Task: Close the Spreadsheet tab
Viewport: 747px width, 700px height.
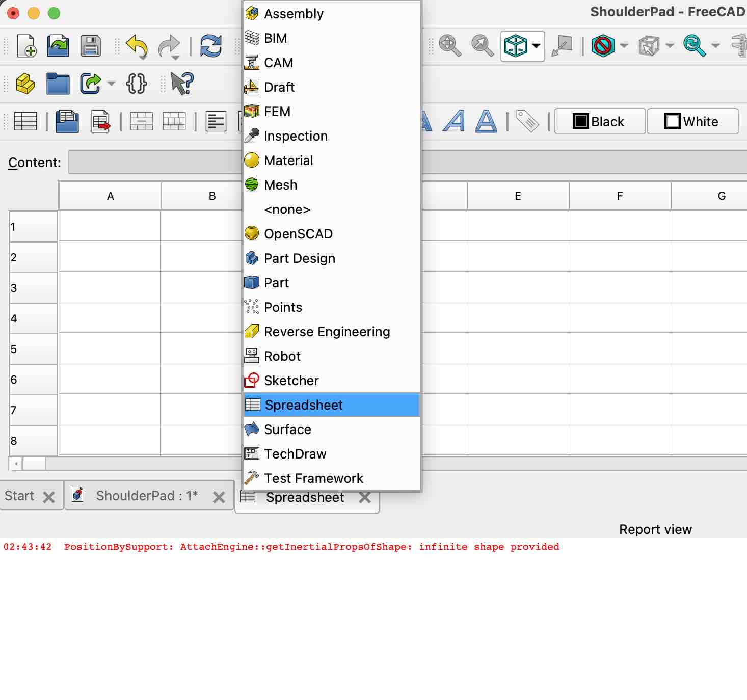Action: pyautogui.click(x=365, y=497)
